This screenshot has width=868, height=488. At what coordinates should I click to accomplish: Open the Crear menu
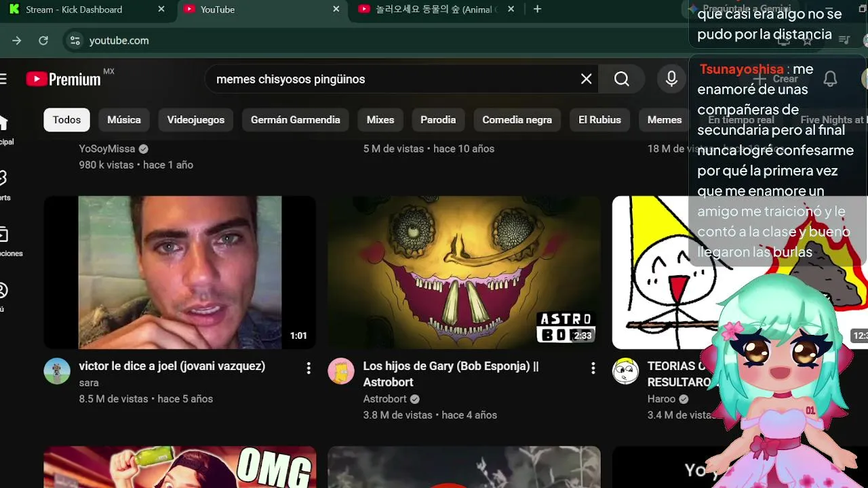pos(776,79)
